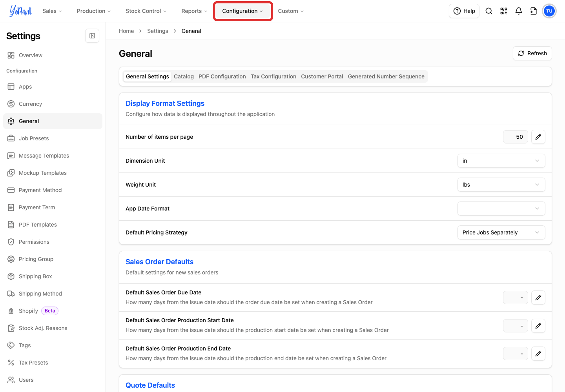Edit Default Sales Order Production End Date
The image size is (565, 392).
pyautogui.click(x=538, y=354)
